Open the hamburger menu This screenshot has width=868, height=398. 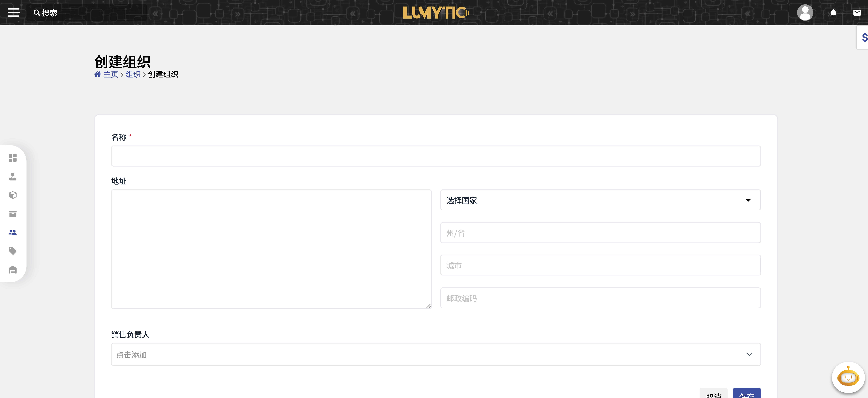click(x=13, y=13)
